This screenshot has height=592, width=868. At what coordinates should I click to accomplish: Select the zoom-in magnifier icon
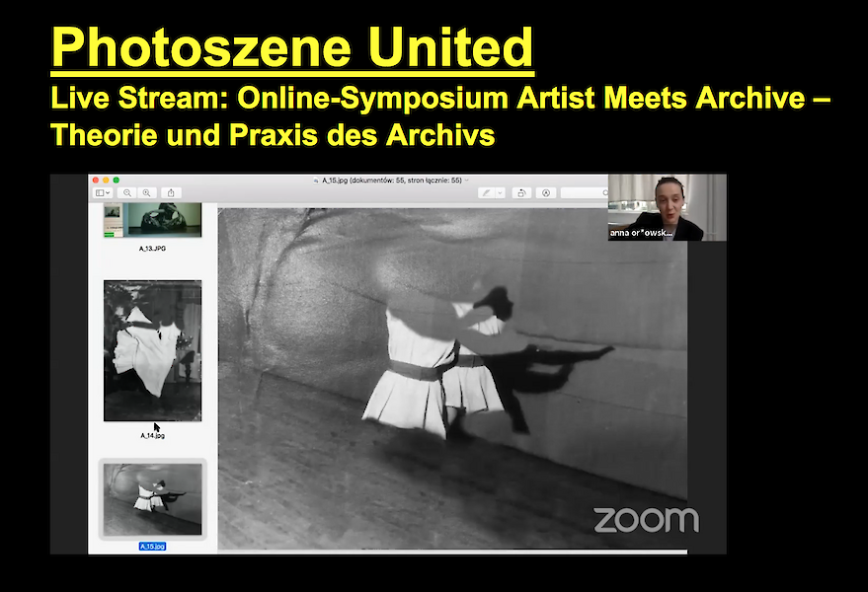click(x=147, y=193)
